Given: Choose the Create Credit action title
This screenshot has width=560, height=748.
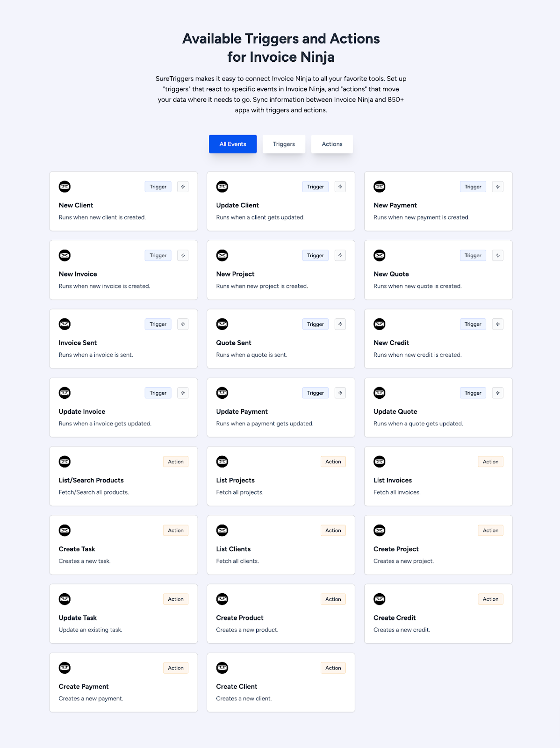Looking at the screenshot, I should 395,618.
